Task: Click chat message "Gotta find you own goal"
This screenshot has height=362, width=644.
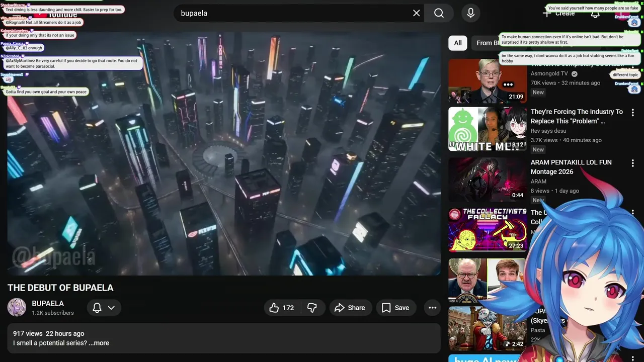Action: point(46,92)
